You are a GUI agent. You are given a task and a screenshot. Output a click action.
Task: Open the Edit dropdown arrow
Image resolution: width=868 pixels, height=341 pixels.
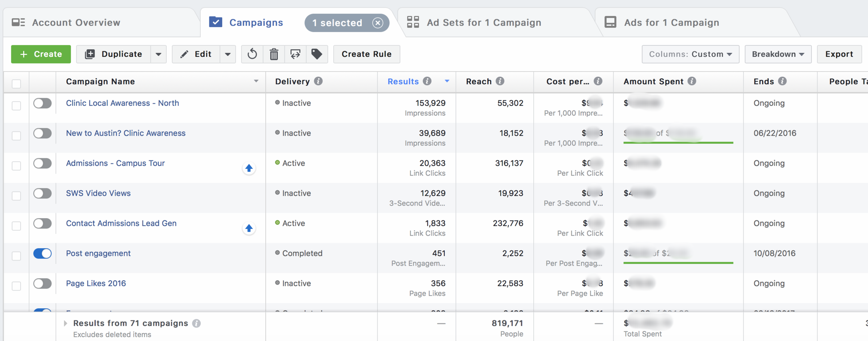(228, 54)
